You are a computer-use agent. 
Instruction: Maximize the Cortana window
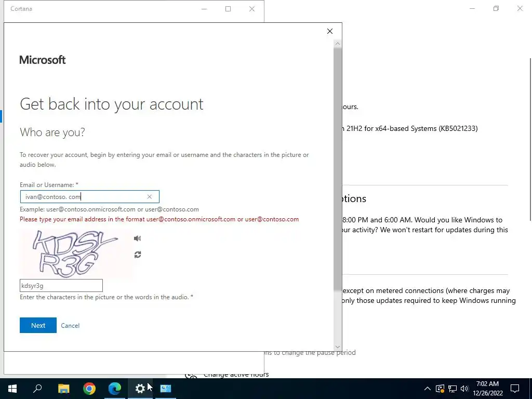click(228, 9)
